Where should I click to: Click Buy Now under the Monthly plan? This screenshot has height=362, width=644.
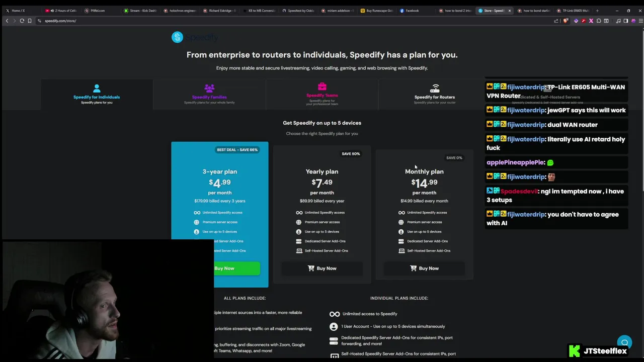pyautogui.click(x=424, y=268)
